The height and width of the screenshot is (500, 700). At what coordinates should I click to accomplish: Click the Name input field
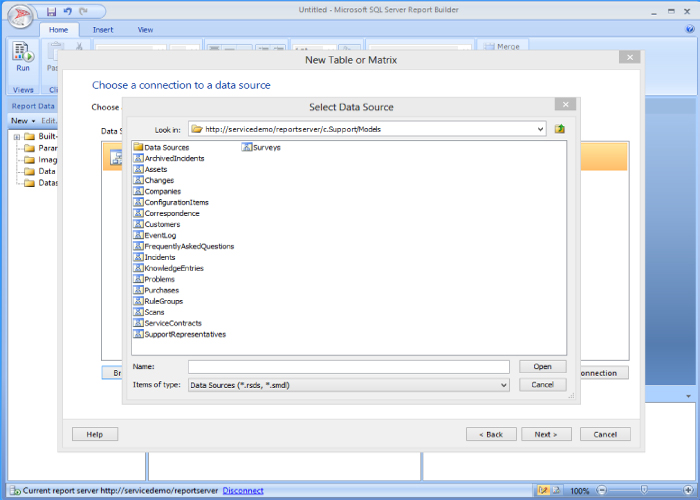coord(349,367)
